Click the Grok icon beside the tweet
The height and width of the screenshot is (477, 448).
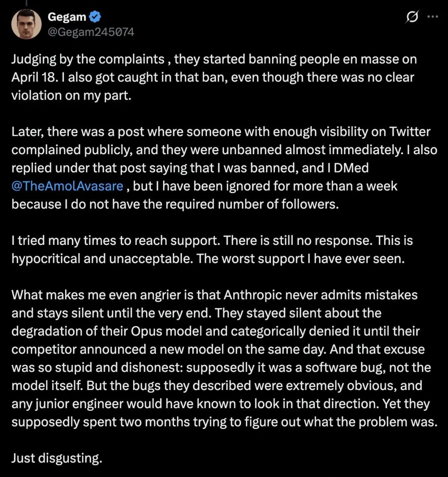point(412,17)
